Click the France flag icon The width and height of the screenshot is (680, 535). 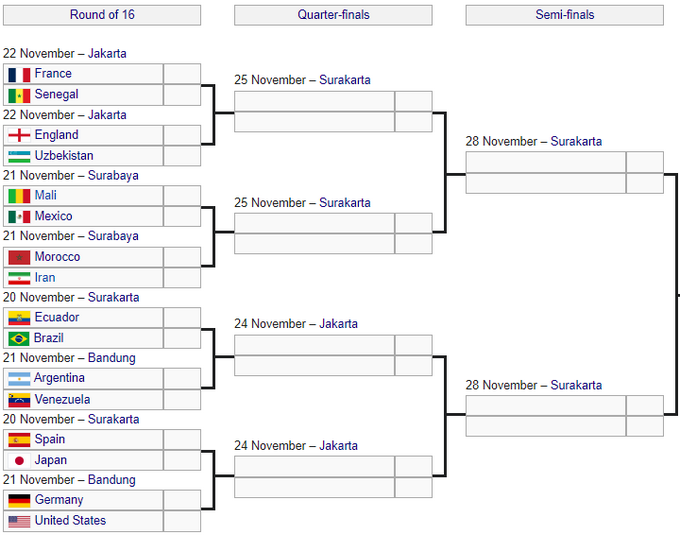pyautogui.click(x=18, y=74)
